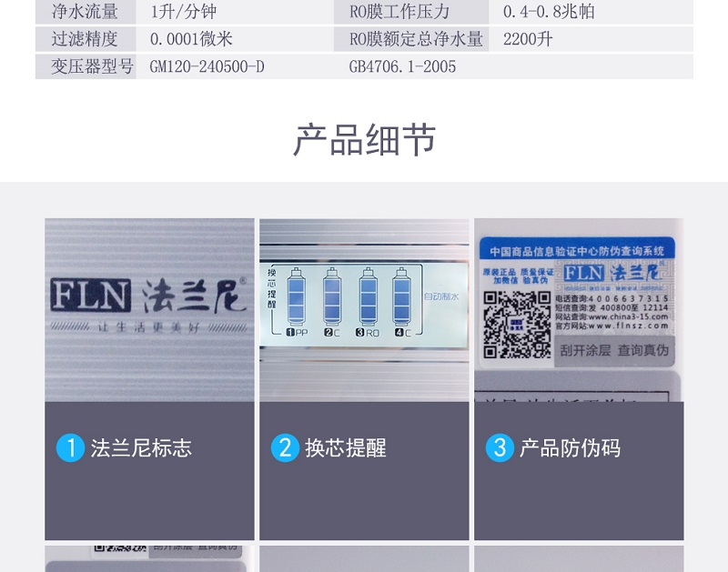Image resolution: width=728 pixels, height=572 pixels.
Task: Select the 3 RO filter cartridge icon
Action: tap(369, 296)
